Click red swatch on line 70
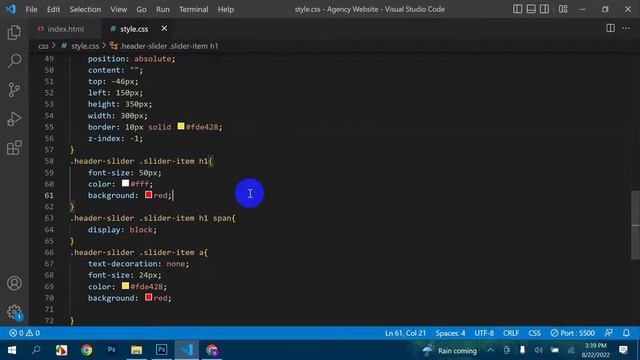This screenshot has height=360, width=640. pos(149,298)
